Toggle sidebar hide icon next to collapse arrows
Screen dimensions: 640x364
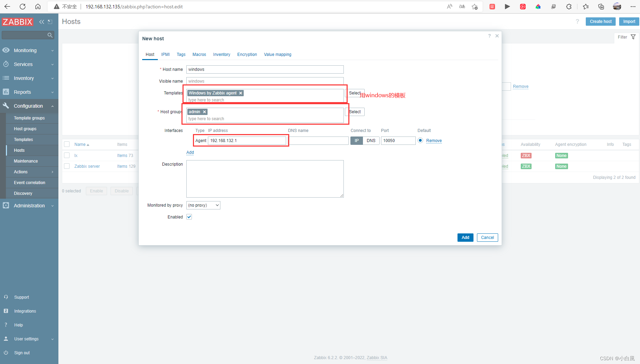[x=50, y=22]
